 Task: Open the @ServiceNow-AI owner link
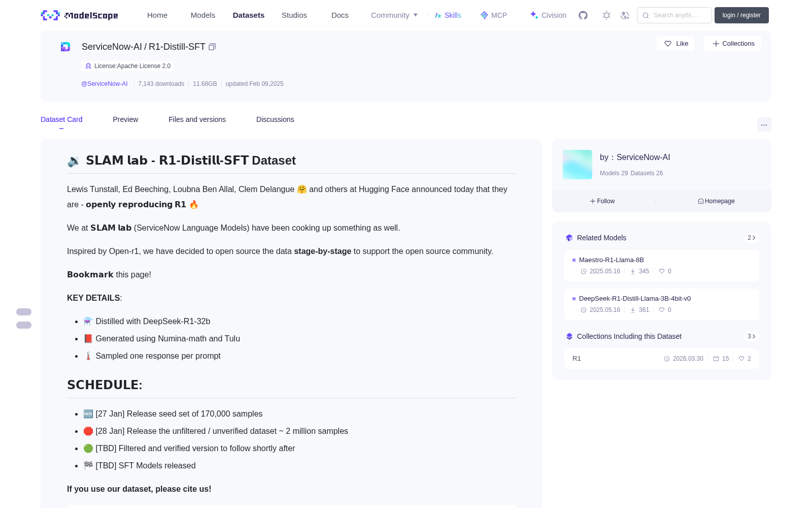point(105,84)
